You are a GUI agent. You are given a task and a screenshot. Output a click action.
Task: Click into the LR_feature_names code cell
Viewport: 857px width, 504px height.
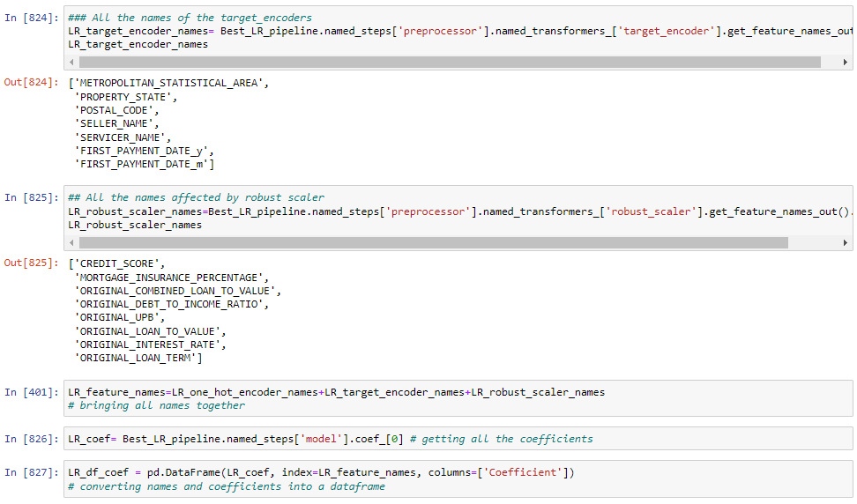tap(458, 398)
